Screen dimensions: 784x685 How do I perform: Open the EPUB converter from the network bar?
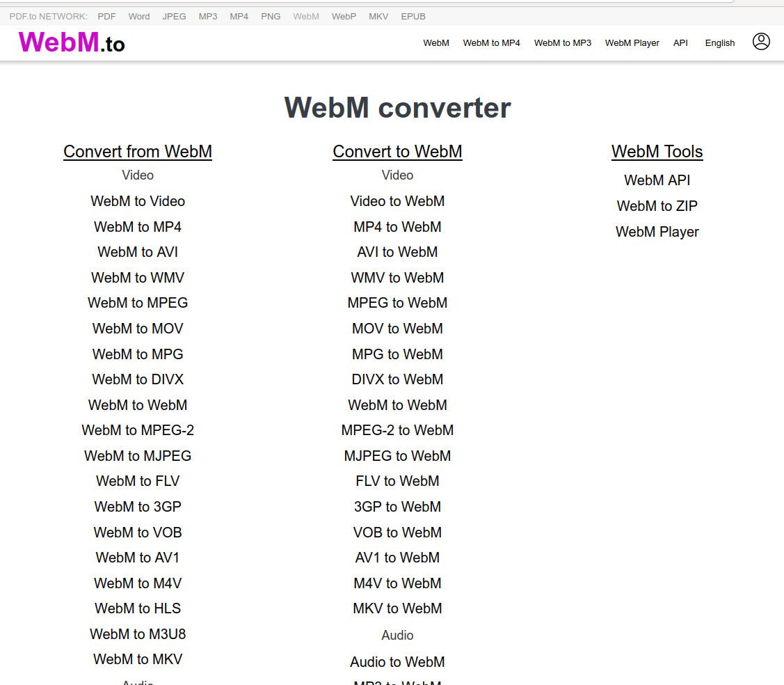[x=413, y=16]
